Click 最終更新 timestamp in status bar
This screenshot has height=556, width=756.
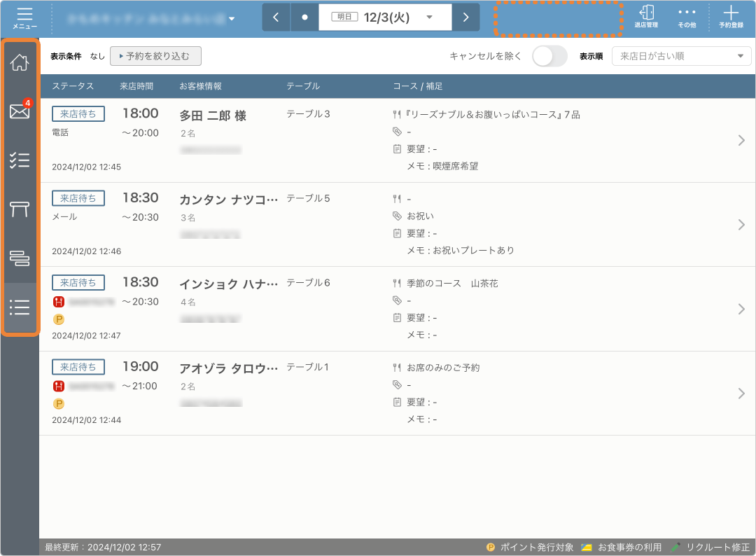click(103, 548)
